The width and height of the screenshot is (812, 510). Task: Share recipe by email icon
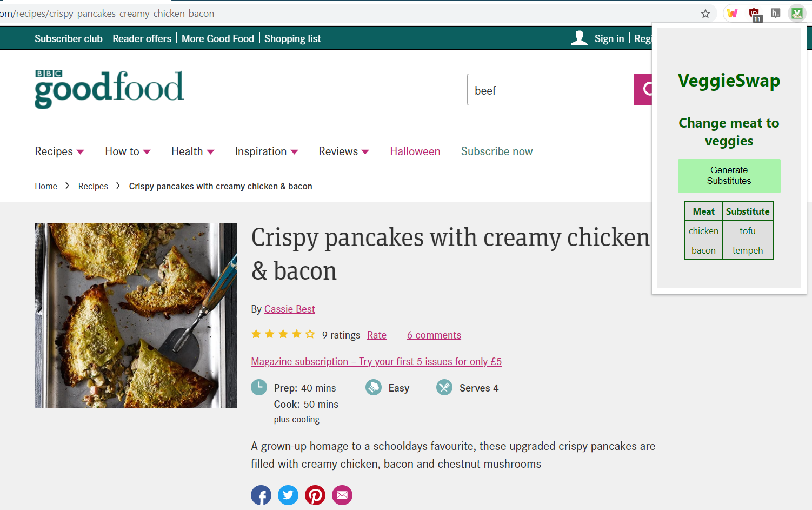(342, 495)
